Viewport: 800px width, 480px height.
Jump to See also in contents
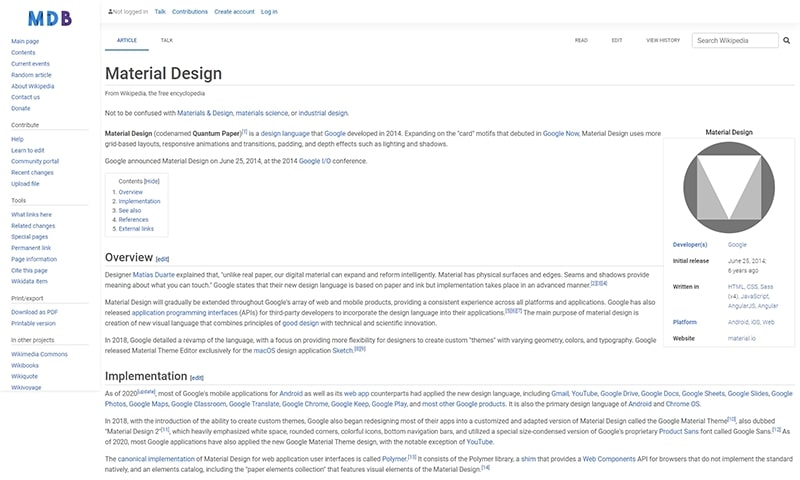130,211
